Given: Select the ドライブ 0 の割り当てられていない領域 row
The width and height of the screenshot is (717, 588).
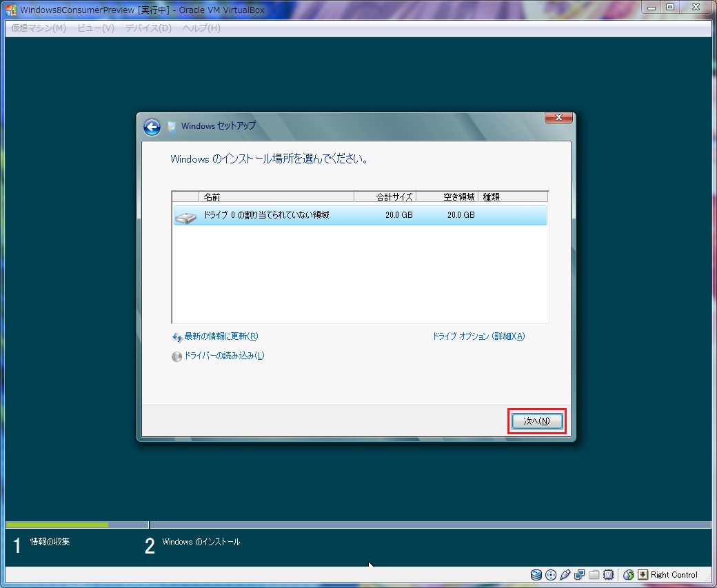Looking at the screenshot, I should coord(361,215).
